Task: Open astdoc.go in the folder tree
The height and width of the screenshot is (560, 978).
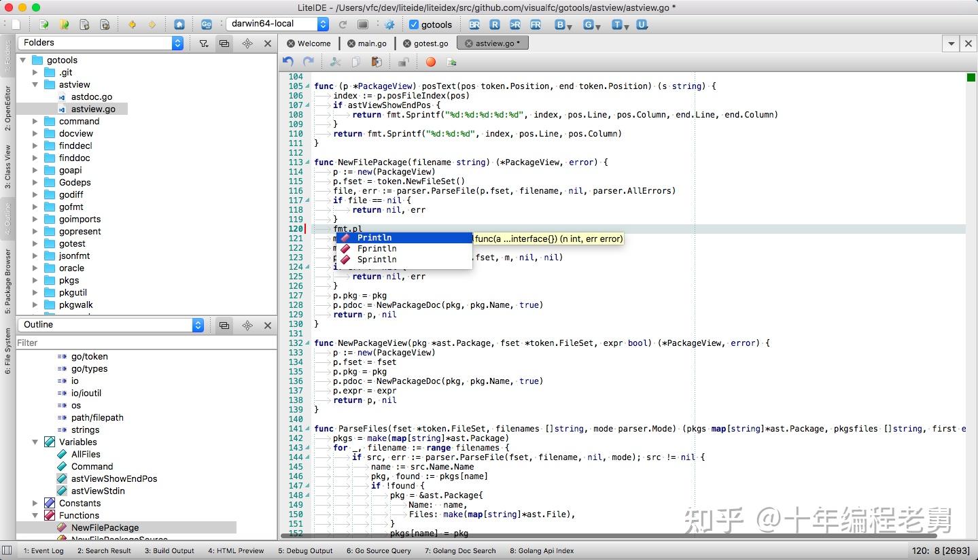Action: click(91, 97)
